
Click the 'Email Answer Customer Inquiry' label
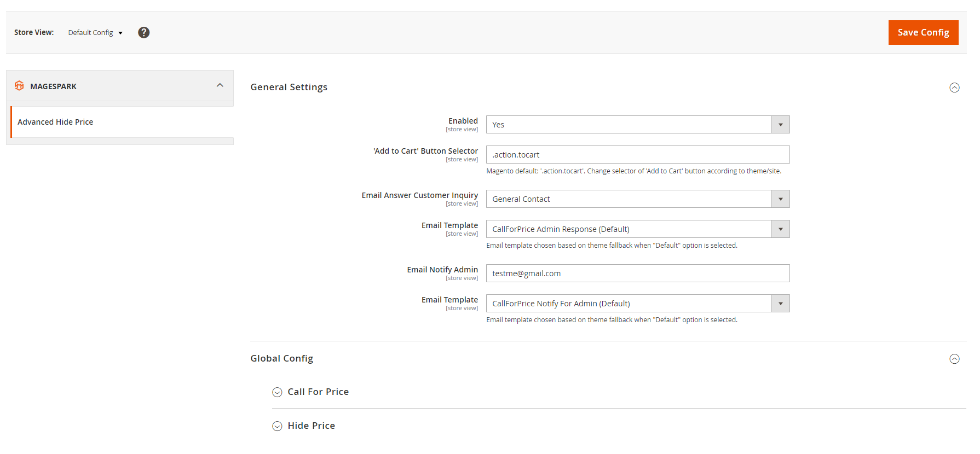(x=420, y=195)
